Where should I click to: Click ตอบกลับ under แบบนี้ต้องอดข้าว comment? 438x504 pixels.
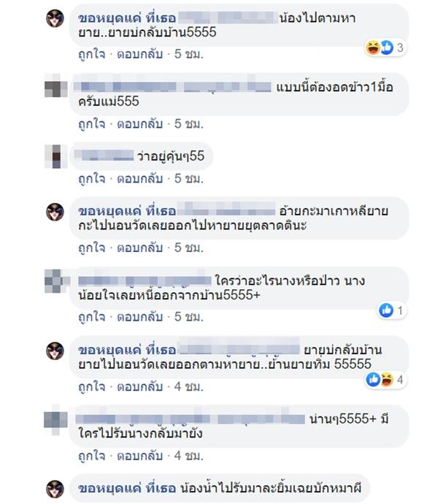(x=139, y=123)
